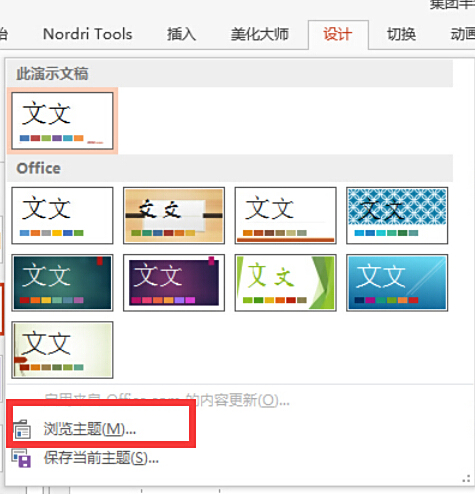Screen dimensions: 475x494
Task: Click the Browse Themes folder icon
Action: point(22,429)
